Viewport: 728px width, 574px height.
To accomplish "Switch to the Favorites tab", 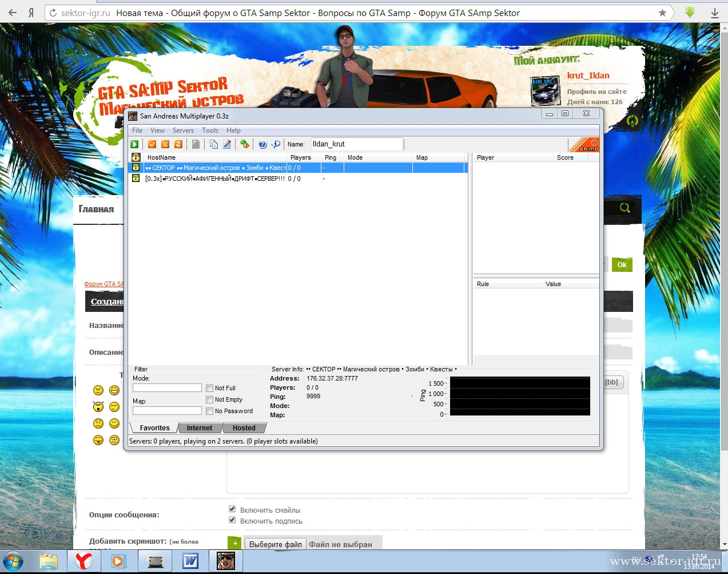I will coord(154,428).
